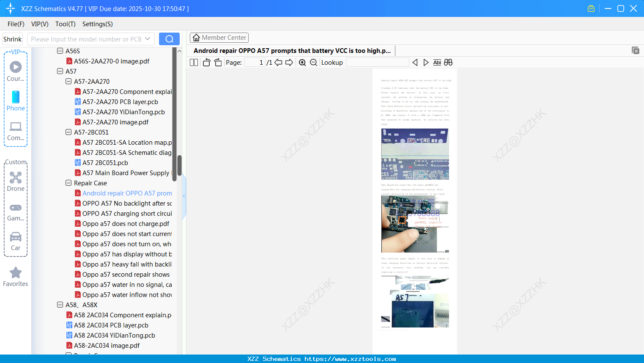644x363 pixels.
Task: Rotate the page counterclockwise
Action: [206, 63]
